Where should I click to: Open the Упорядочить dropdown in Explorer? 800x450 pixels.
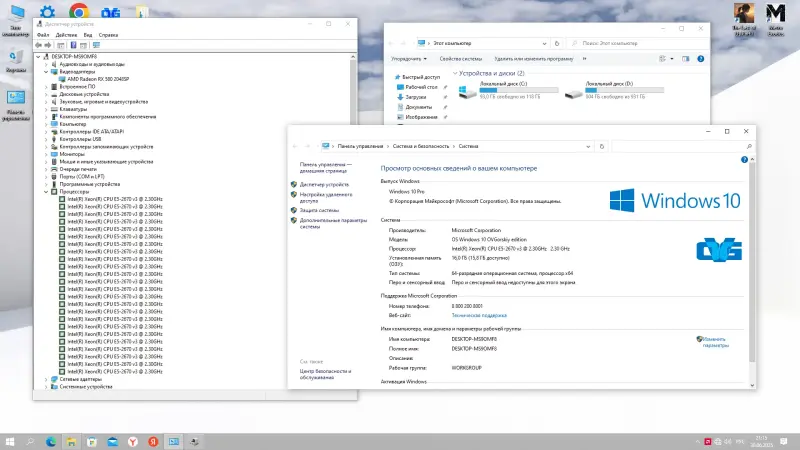click(409, 59)
